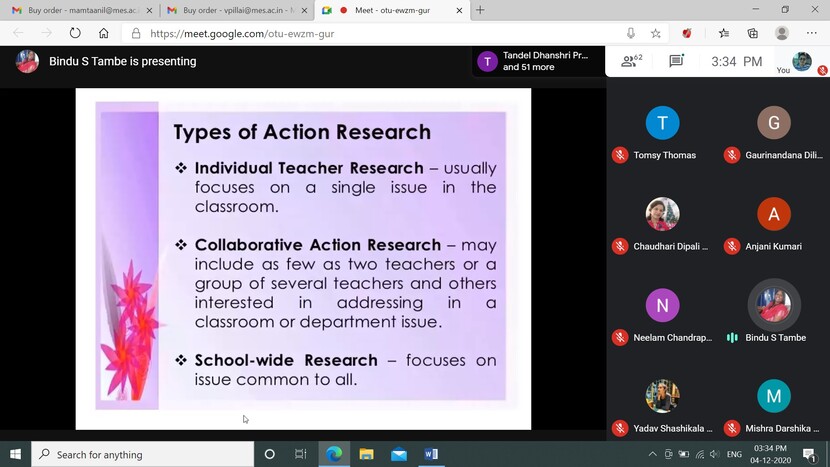Open Microsoft Word from the taskbar
Screen dimensions: 830x467
click(x=431, y=454)
